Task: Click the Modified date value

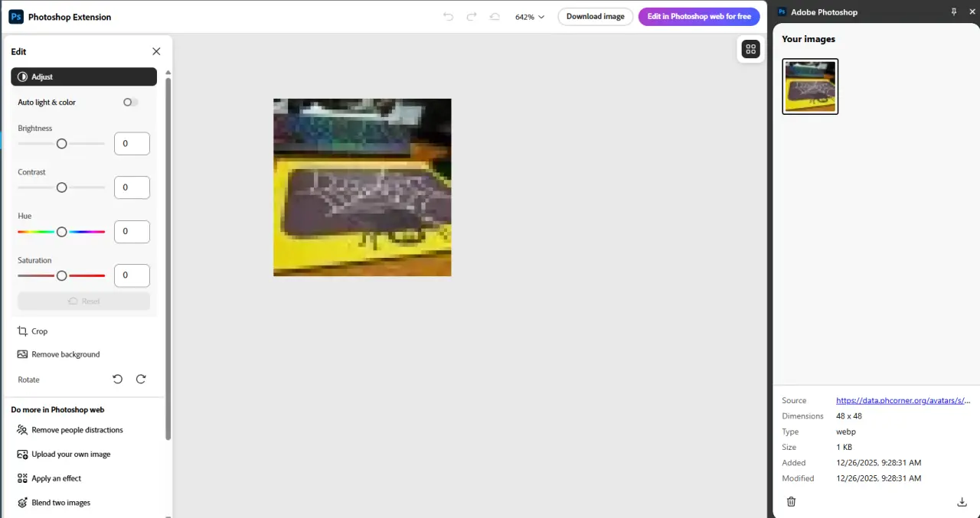Action: pyautogui.click(x=878, y=478)
